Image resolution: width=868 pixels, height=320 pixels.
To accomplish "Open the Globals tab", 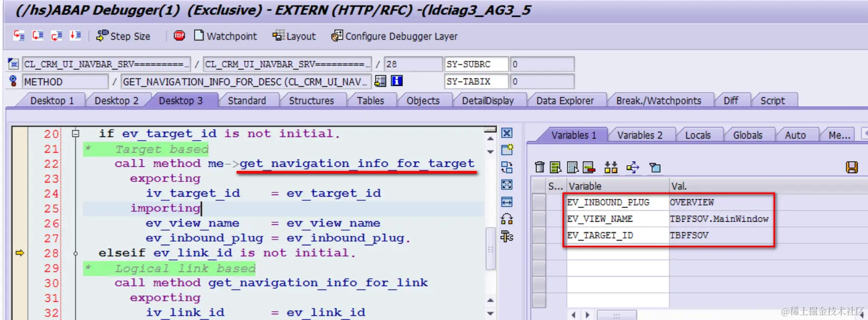I will (x=747, y=135).
